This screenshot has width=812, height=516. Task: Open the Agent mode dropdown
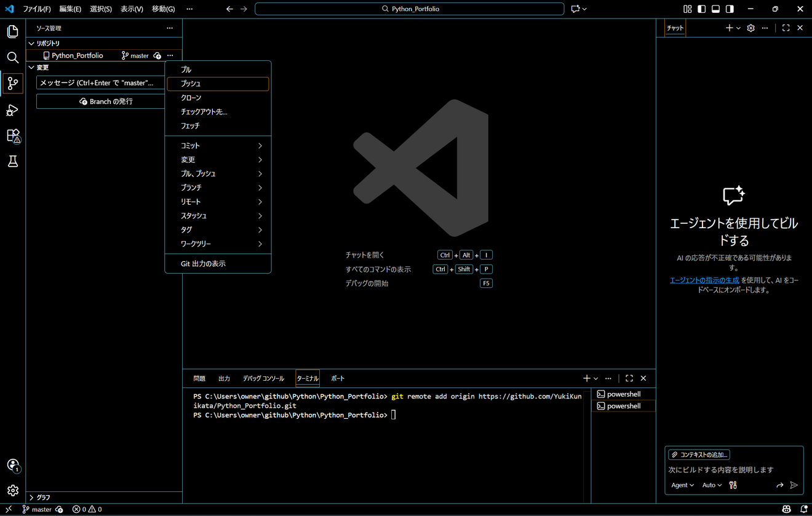[682, 485]
